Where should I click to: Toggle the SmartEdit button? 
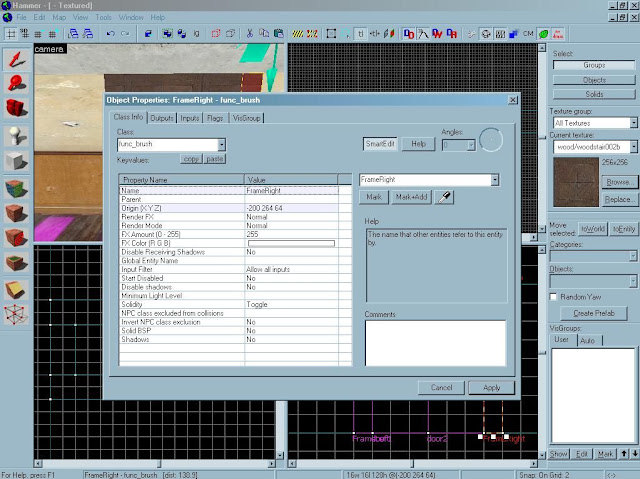point(381,144)
